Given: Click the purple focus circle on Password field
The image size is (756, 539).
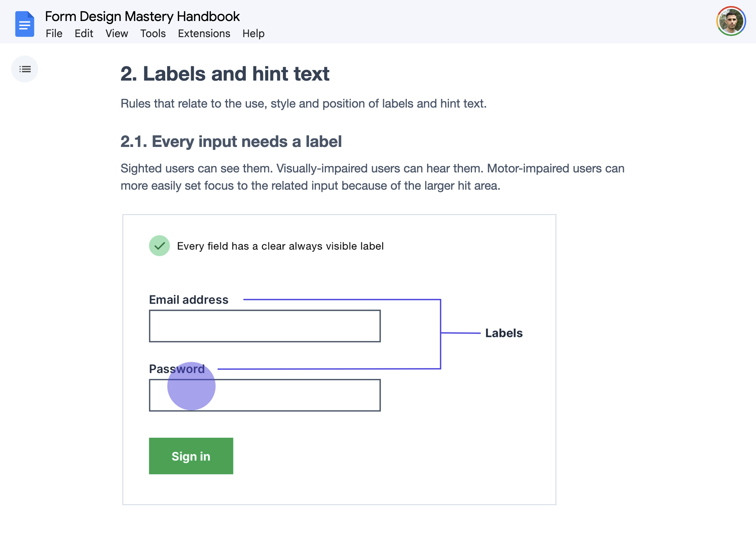Looking at the screenshot, I should [191, 386].
